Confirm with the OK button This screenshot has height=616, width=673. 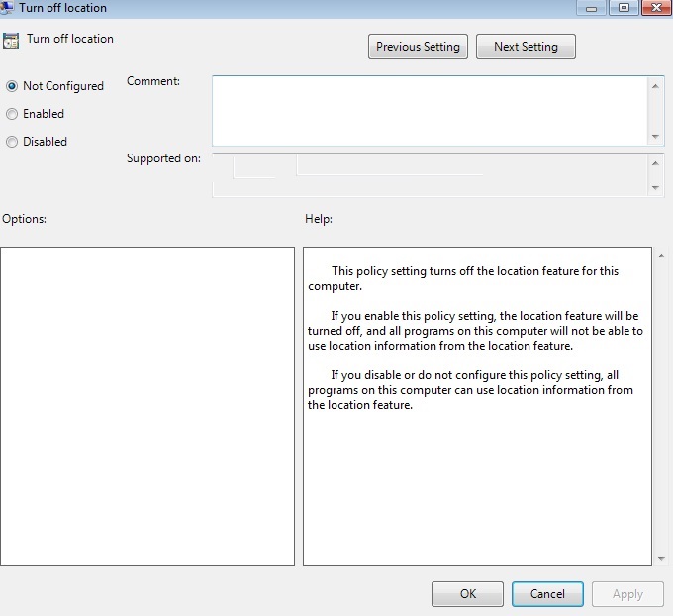click(467, 594)
